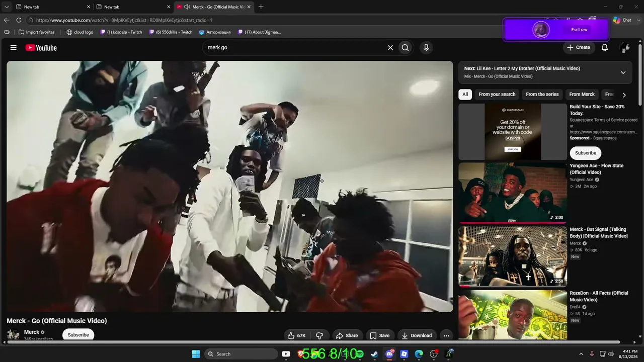The height and width of the screenshot is (362, 644).
Task: Close the first New tab
Action: tap(89, 7)
